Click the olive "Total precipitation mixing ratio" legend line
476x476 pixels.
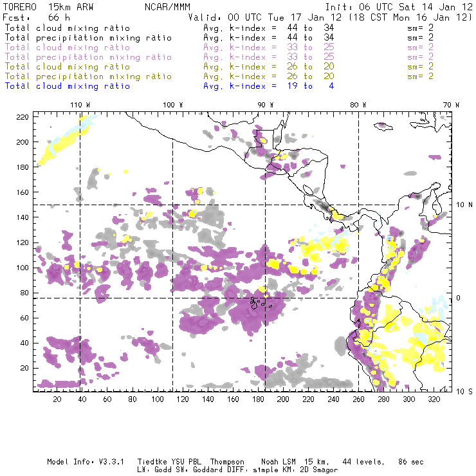[88, 77]
